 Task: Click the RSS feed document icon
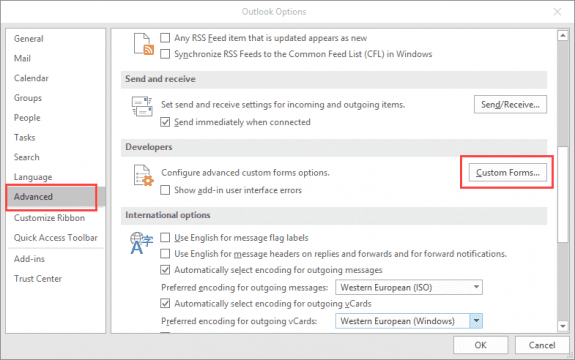click(143, 44)
